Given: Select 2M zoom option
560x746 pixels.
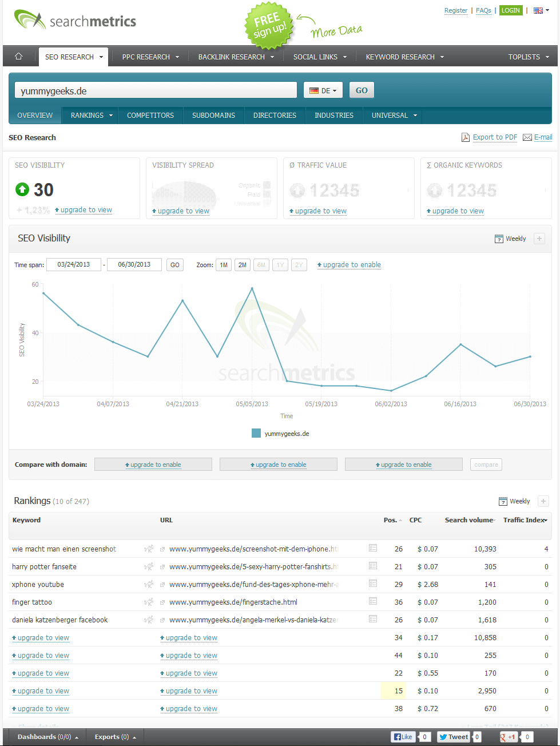Looking at the screenshot, I should click(x=243, y=265).
